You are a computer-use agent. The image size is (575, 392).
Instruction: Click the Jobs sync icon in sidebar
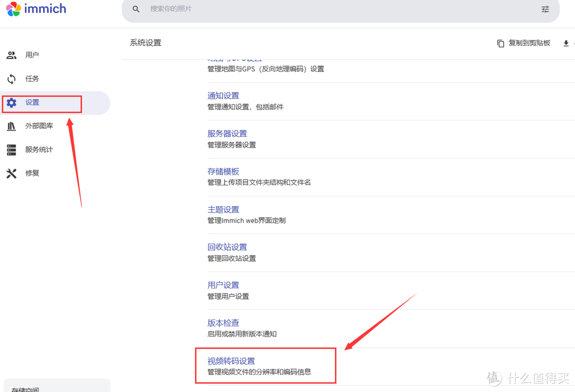tap(11, 79)
